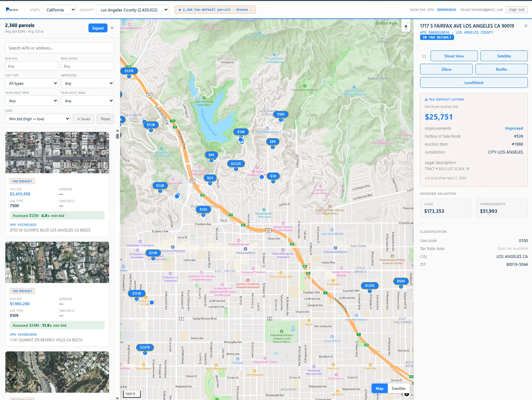
Task: Click the $25,751 minimum auction bid value
Action: click(x=439, y=117)
